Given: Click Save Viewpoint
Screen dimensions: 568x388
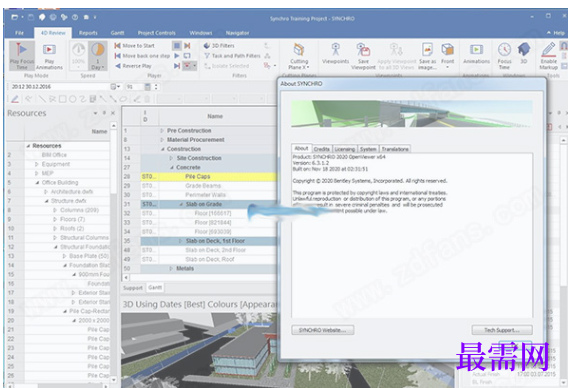Looking at the screenshot, I should [363, 57].
